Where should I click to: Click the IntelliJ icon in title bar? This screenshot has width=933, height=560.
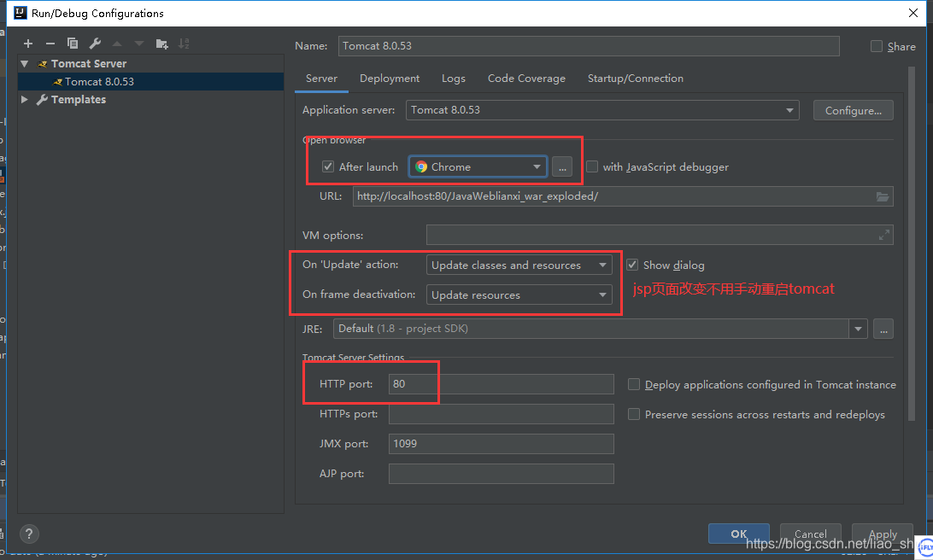[21, 13]
